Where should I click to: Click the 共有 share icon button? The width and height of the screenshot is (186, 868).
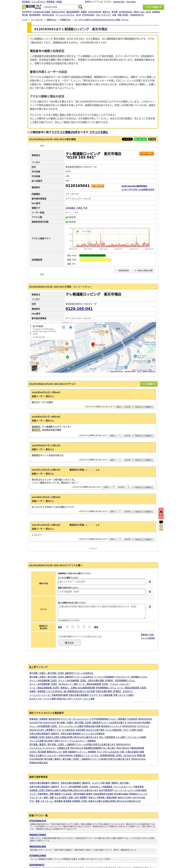tap(152, 139)
